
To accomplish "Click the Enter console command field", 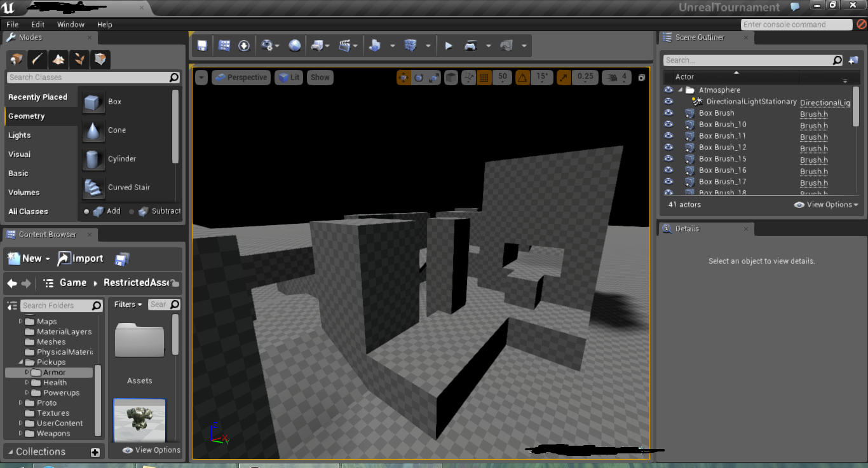I will (x=796, y=25).
